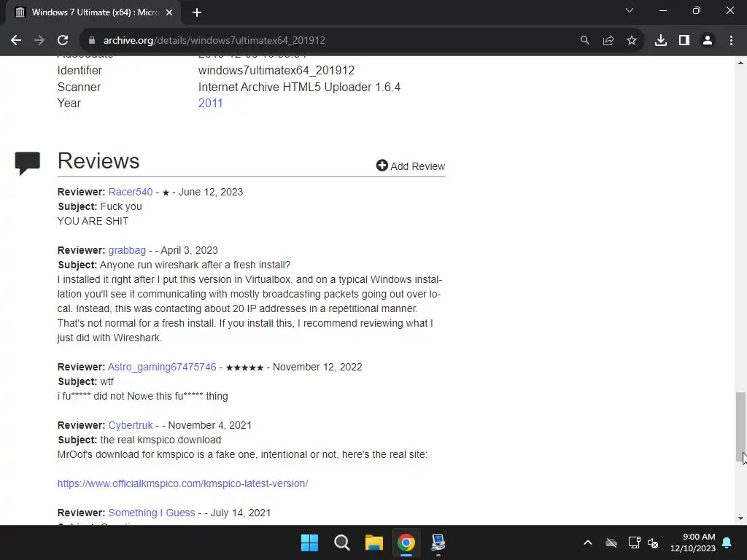
Task: Open Chrome downloads icon
Action: coord(661,41)
